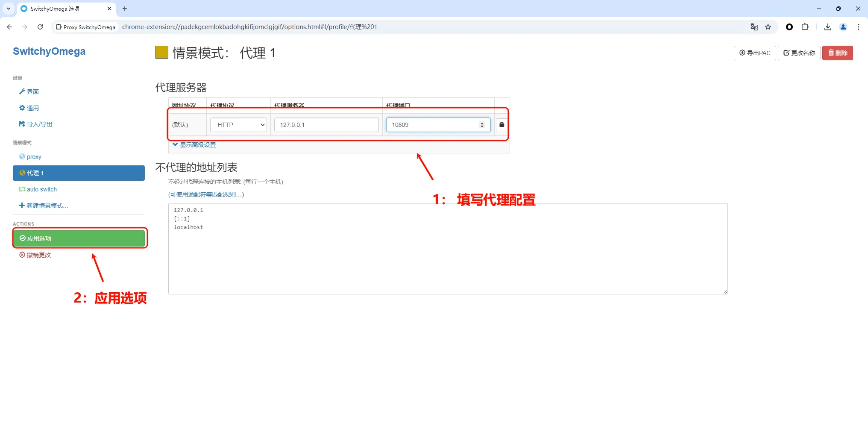Minimize the browser window
This screenshot has width=868, height=435.
[x=819, y=9]
